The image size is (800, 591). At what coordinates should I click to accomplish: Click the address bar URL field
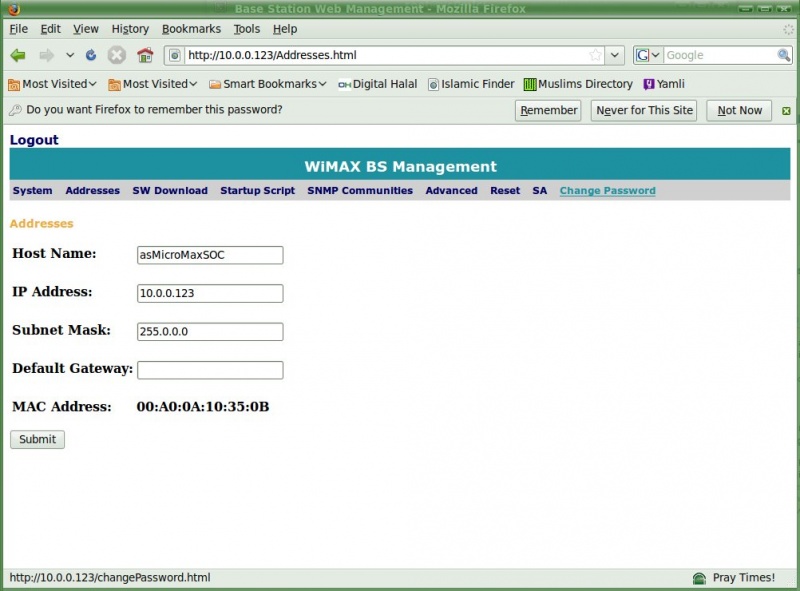point(385,55)
